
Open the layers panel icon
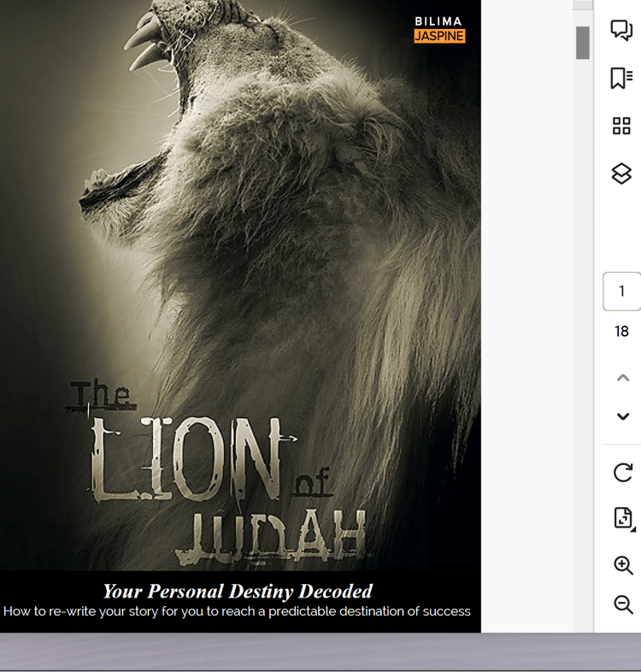pyautogui.click(x=621, y=174)
